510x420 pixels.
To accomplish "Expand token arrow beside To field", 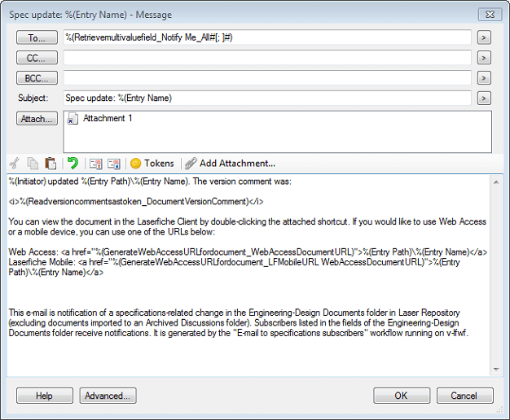I will 484,37.
